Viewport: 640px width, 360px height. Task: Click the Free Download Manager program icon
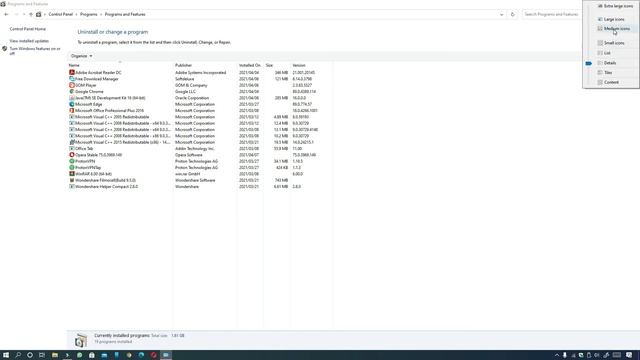[72, 79]
